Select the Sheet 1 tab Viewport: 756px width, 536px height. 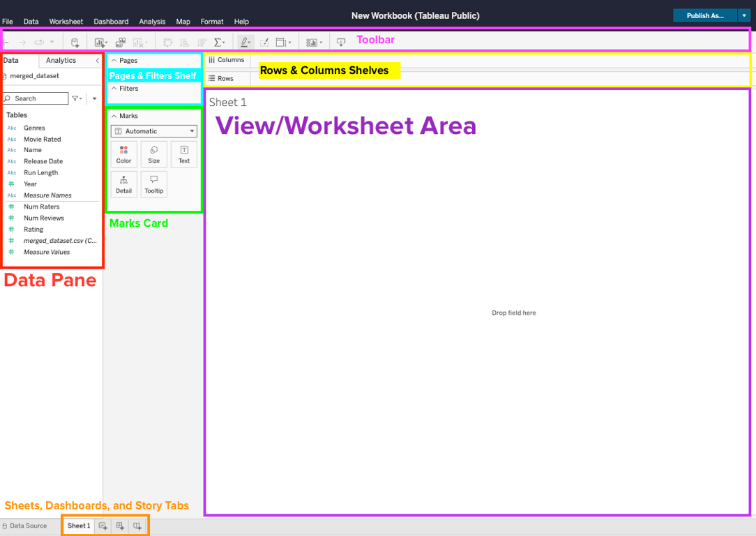pos(79,526)
